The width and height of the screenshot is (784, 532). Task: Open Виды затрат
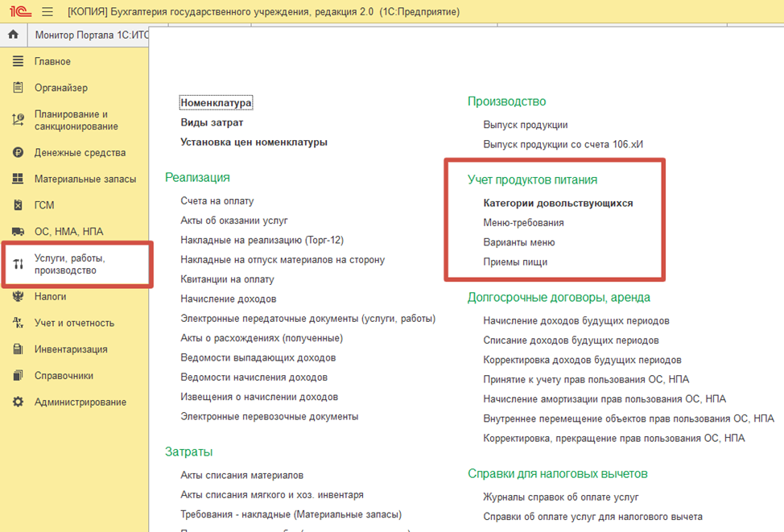tap(212, 122)
